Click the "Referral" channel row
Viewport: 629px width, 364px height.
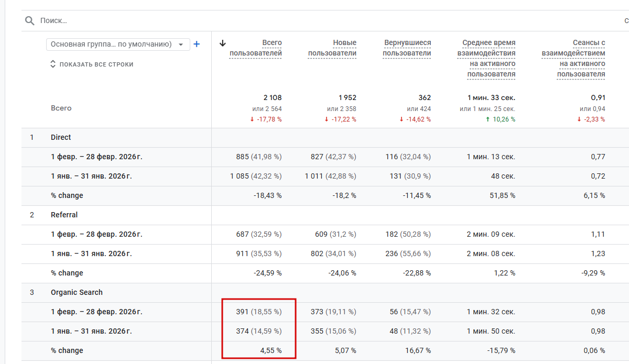(x=64, y=215)
